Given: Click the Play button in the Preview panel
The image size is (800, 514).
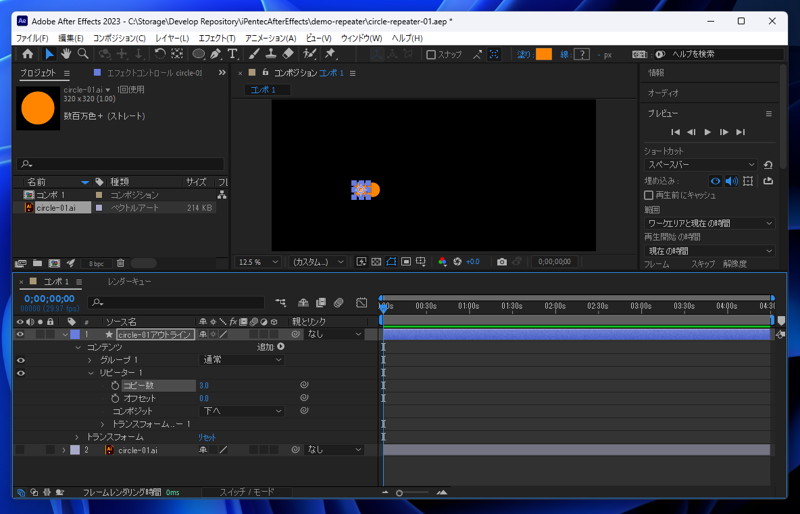Looking at the screenshot, I should click(708, 132).
